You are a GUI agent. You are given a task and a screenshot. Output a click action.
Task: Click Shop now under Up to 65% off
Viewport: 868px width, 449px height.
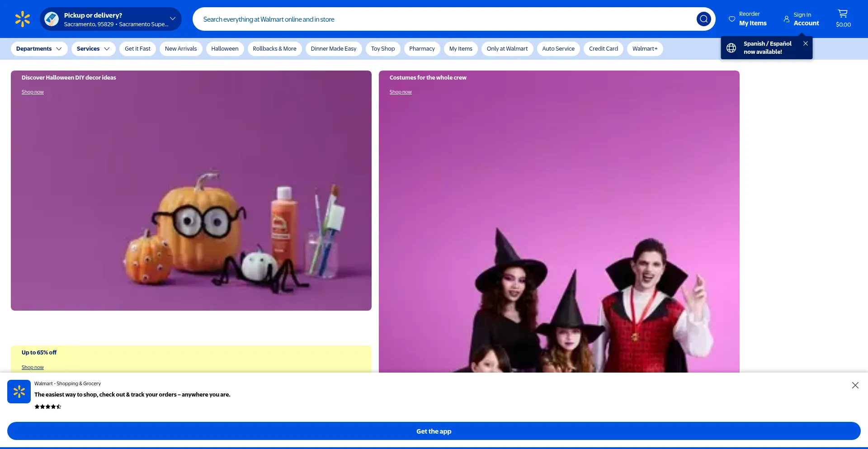(33, 367)
